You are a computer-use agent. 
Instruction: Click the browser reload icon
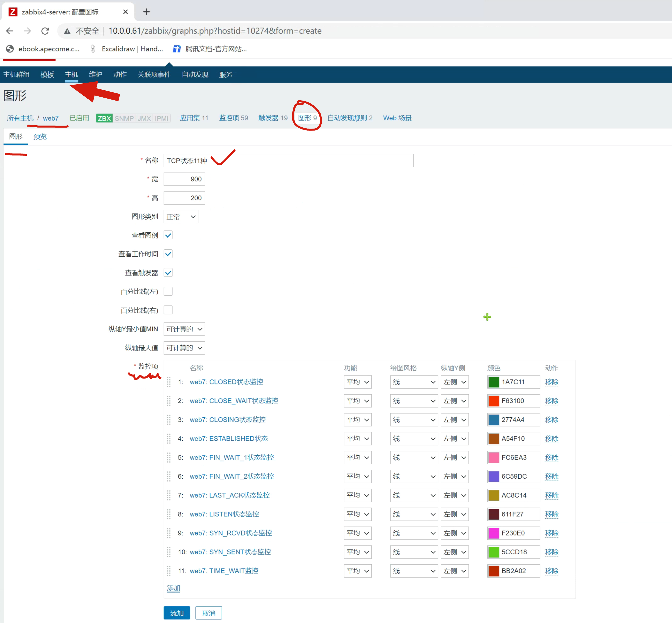click(45, 31)
